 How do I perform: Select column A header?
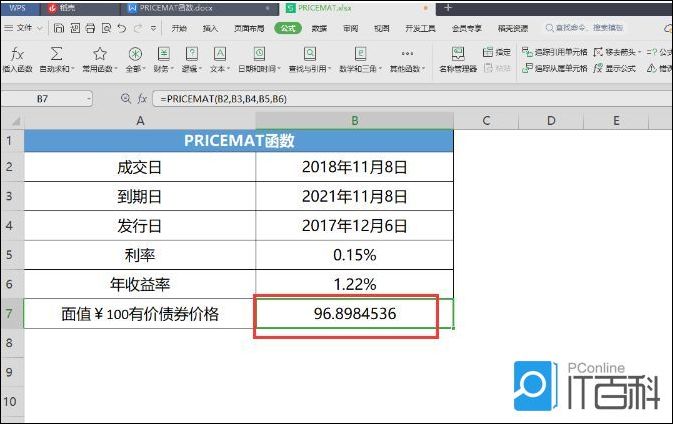pyautogui.click(x=140, y=121)
